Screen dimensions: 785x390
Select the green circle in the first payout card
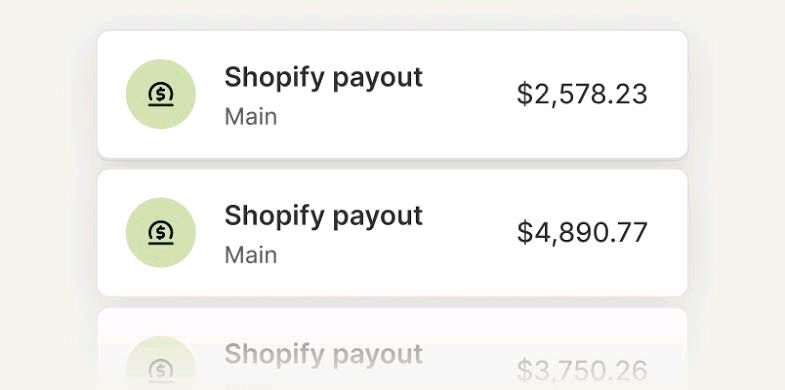[x=161, y=94]
